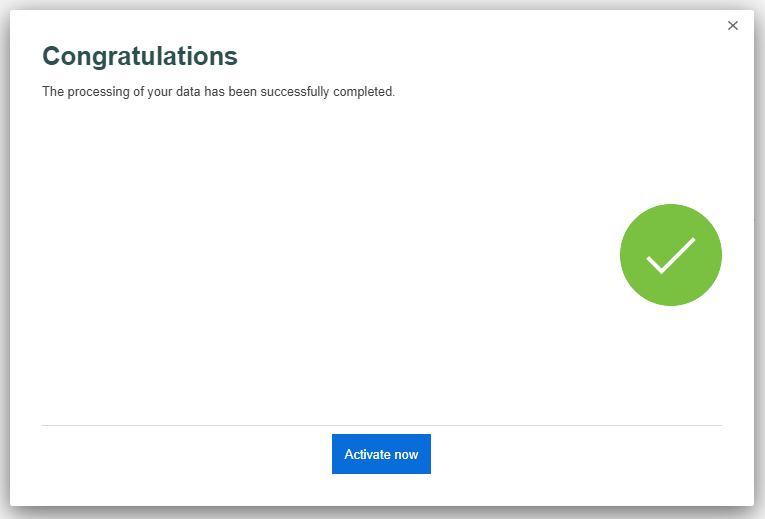Image resolution: width=765 pixels, height=519 pixels.
Task: Click the Activate now button
Action: tap(381, 454)
